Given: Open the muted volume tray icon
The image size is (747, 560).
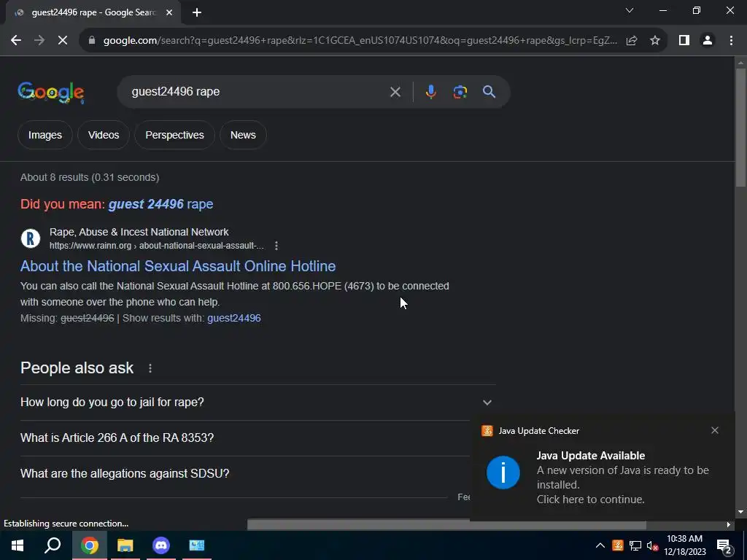Looking at the screenshot, I should click(x=652, y=545).
